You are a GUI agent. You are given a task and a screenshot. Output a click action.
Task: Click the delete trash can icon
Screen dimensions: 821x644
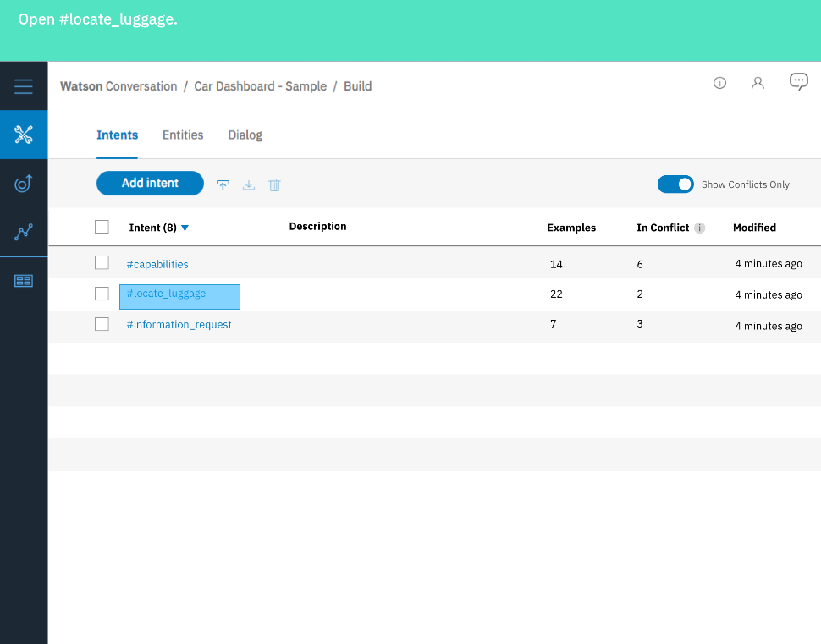[x=274, y=184]
